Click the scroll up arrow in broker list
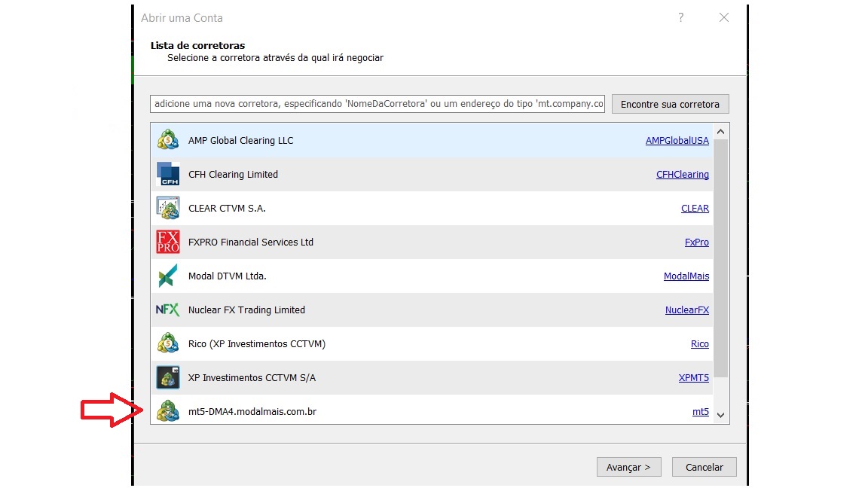Image resolution: width=868 pixels, height=488 pixels. click(x=720, y=131)
